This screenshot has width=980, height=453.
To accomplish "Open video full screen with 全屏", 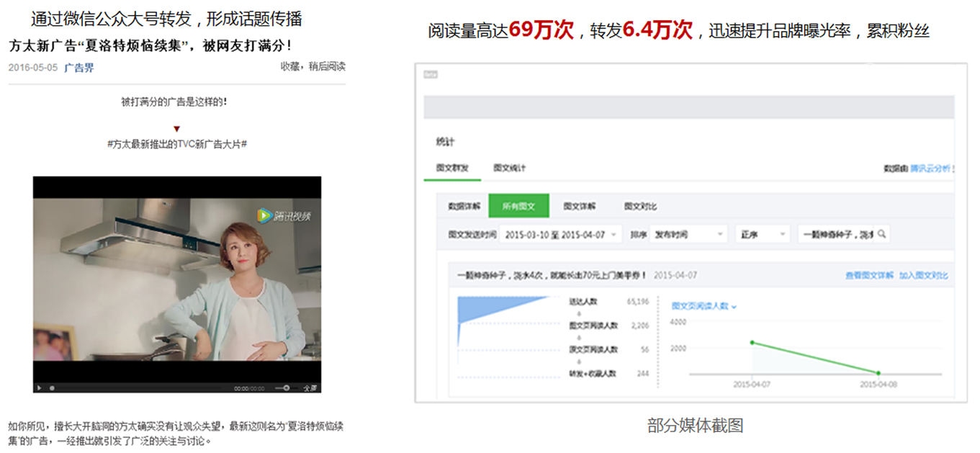I will coord(310,387).
